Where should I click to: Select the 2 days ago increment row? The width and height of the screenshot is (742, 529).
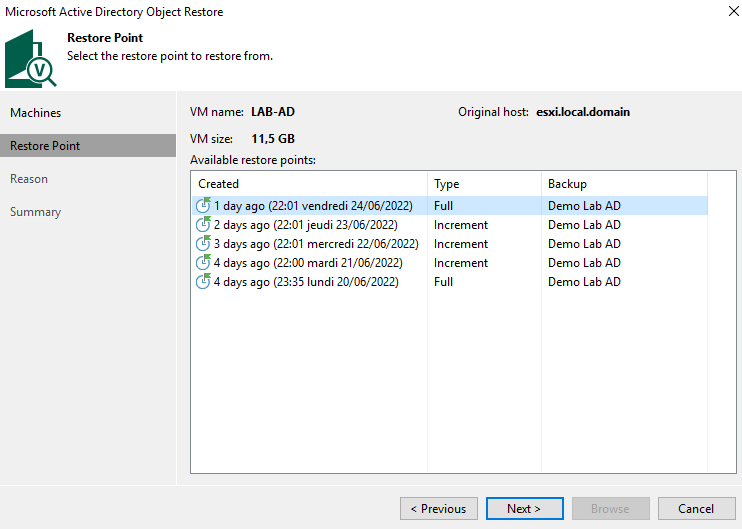(x=450, y=225)
